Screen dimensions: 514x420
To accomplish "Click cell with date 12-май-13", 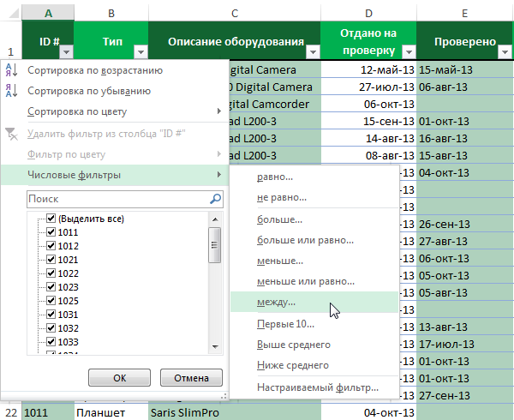I will (368, 69).
